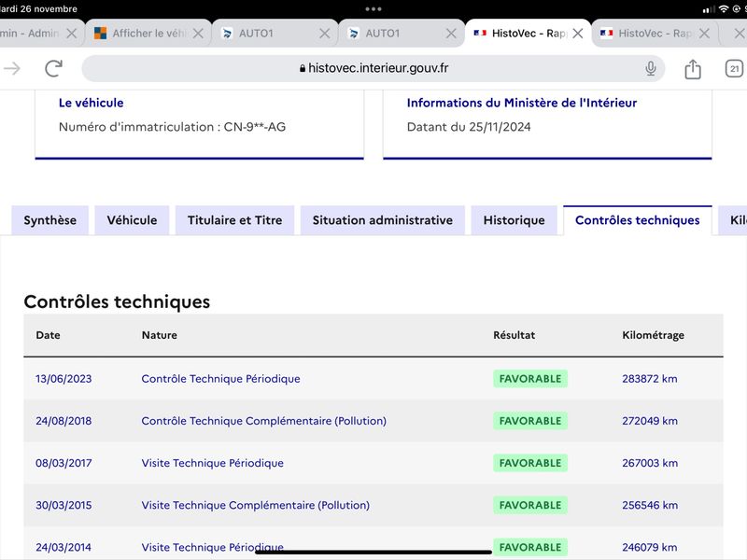
Task: Tap the microphone icon in address bar
Action: 650,68
